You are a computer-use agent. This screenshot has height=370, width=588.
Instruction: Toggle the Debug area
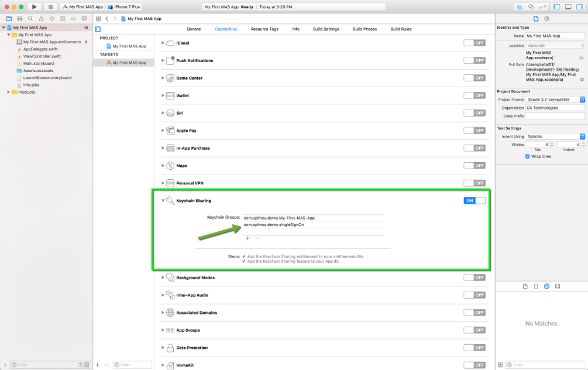point(569,7)
